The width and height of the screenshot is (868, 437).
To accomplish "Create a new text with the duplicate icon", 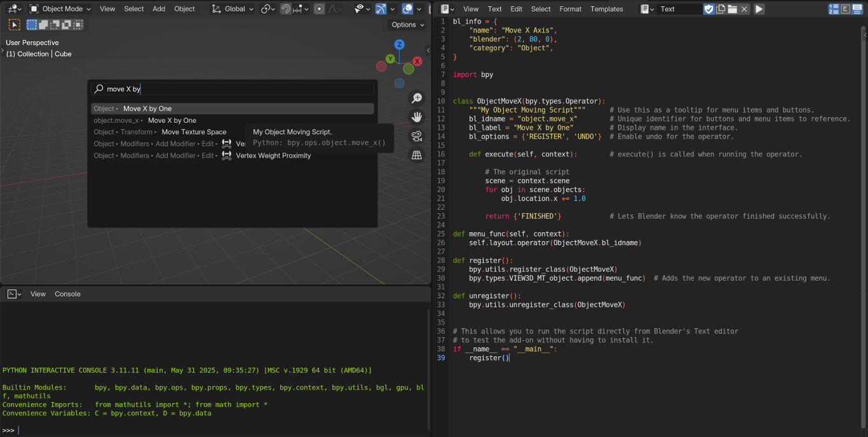I will [721, 9].
